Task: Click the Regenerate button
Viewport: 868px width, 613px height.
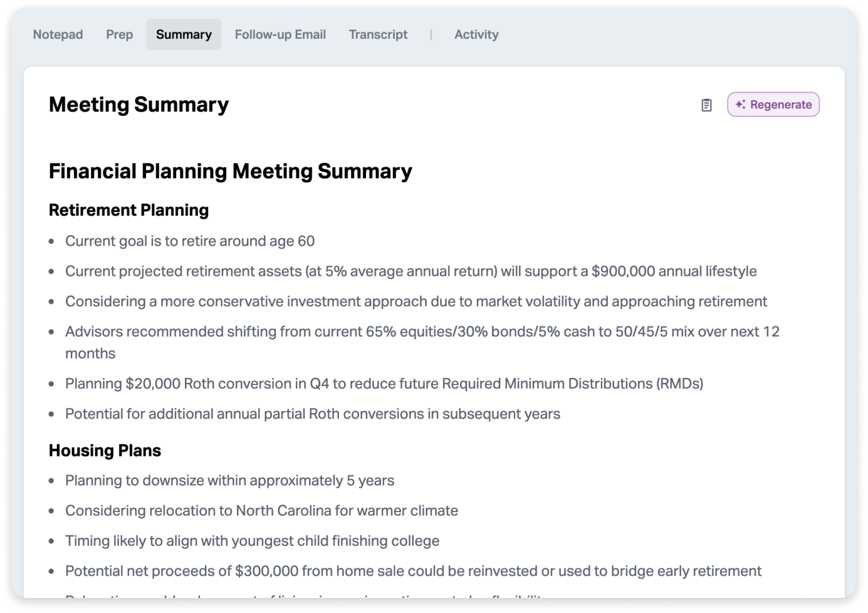Action: tap(773, 105)
